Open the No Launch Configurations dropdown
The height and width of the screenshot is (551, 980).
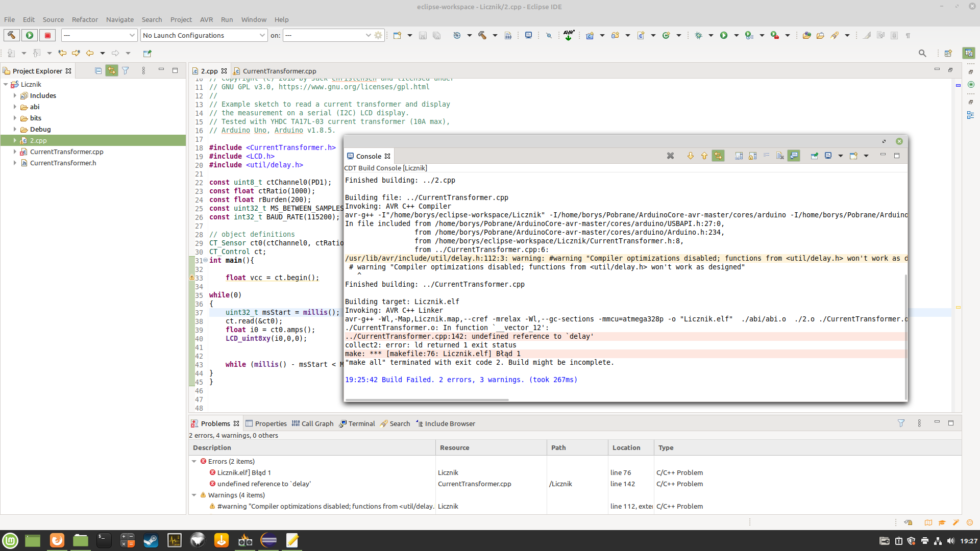262,35
